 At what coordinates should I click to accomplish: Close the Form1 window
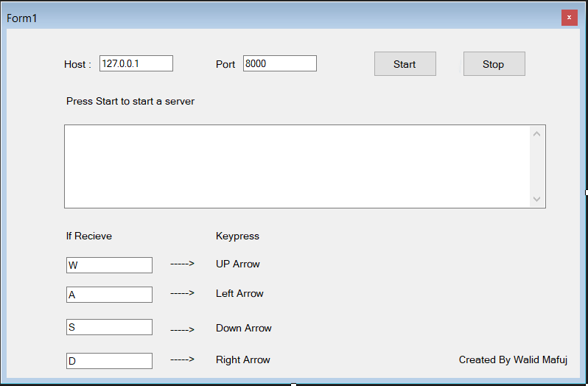coord(570,18)
